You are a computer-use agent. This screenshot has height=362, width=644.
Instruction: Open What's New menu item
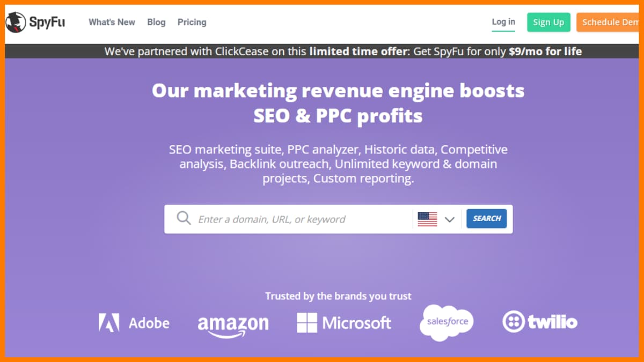[112, 22]
